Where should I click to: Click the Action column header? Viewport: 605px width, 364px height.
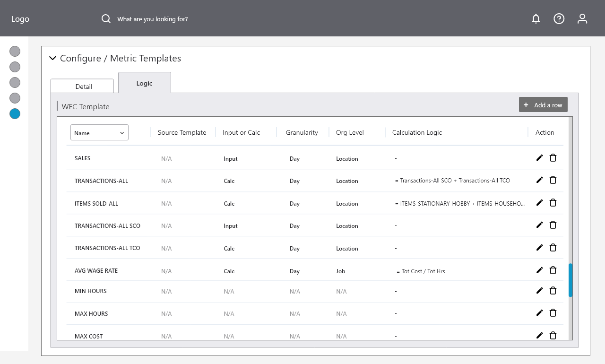coord(544,132)
